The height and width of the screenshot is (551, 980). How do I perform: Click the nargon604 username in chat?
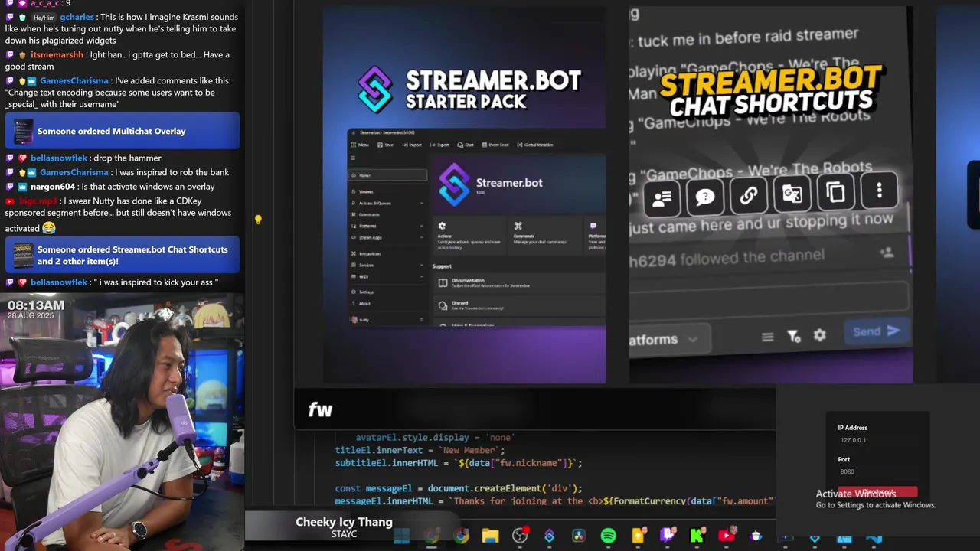[x=53, y=187]
